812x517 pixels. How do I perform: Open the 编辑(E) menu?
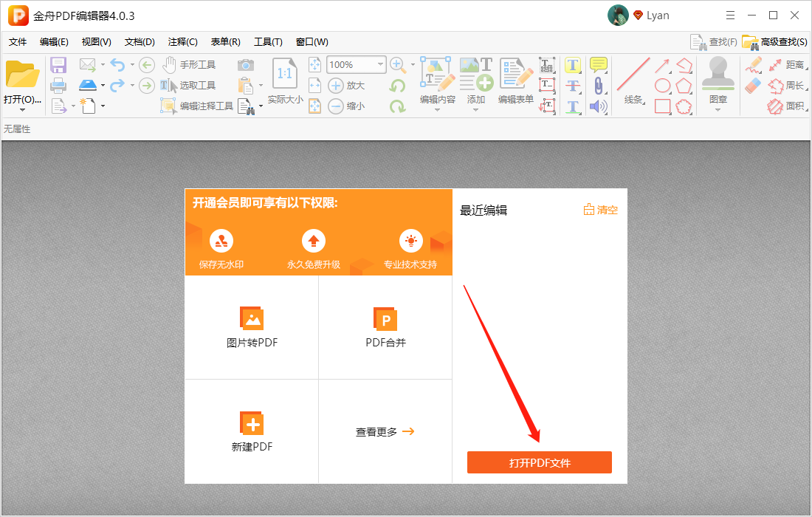[x=54, y=42]
